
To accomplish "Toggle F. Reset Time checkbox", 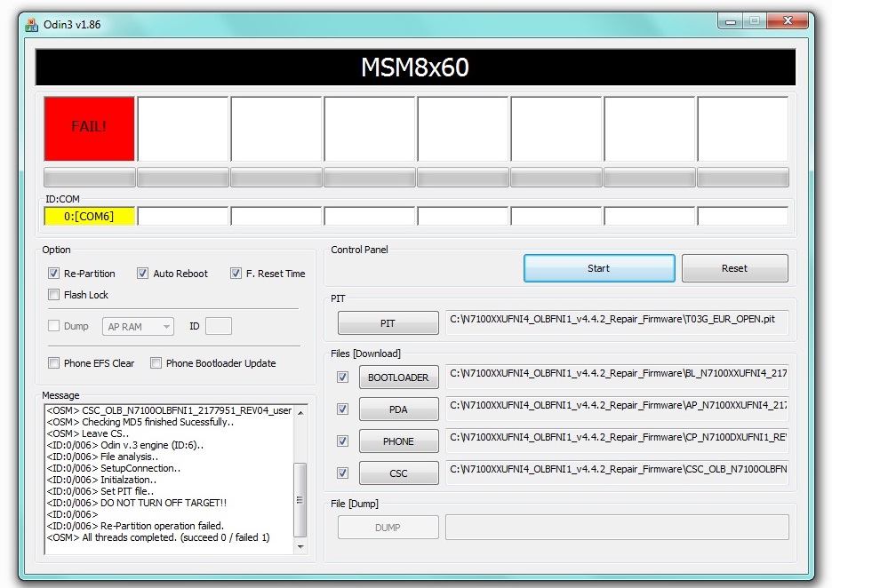I will click(x=236, y=274).
